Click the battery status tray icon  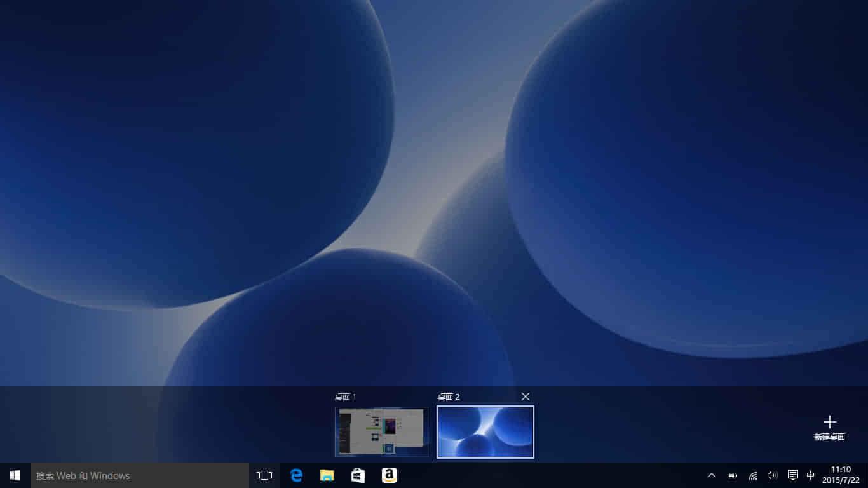732,475
